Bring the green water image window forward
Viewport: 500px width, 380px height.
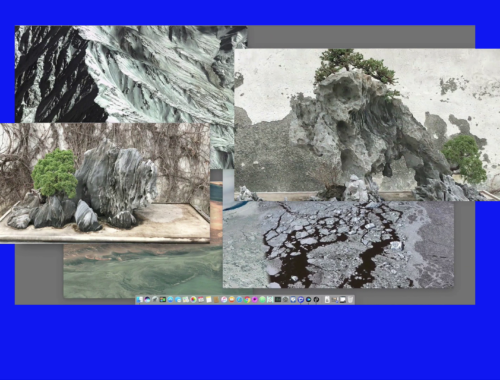coord(143,270)
